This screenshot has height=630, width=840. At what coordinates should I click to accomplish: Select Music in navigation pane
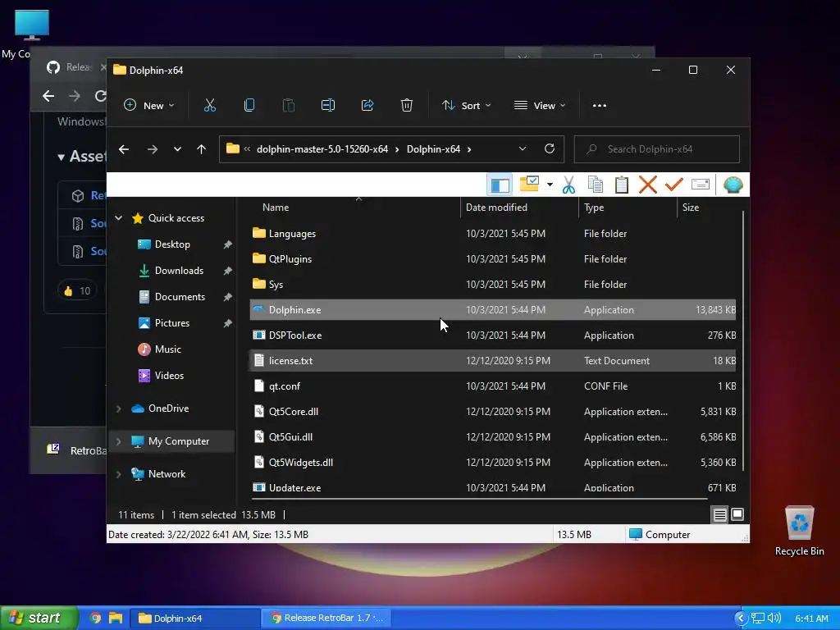pyautogui.click(x=167, y=349)
